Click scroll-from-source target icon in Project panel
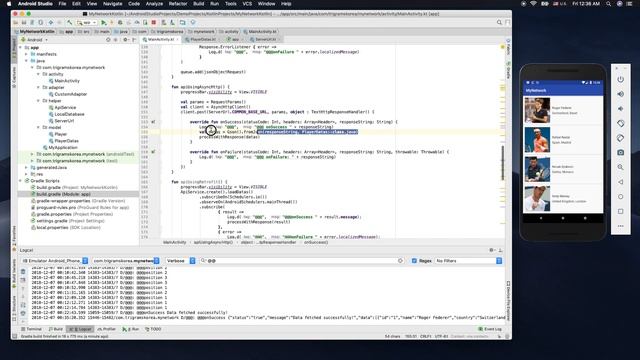The width and height of the screenshot is (640, 360). [108, 40]
